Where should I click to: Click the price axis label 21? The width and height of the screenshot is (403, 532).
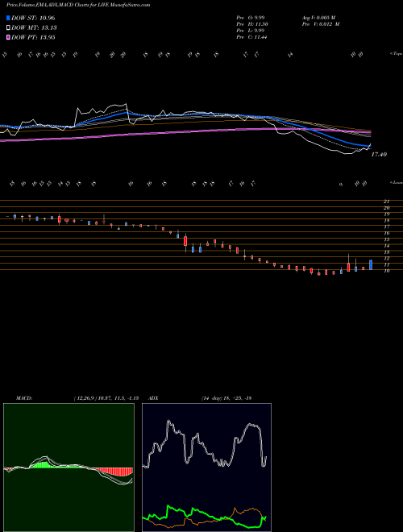[x=386, y=202]
